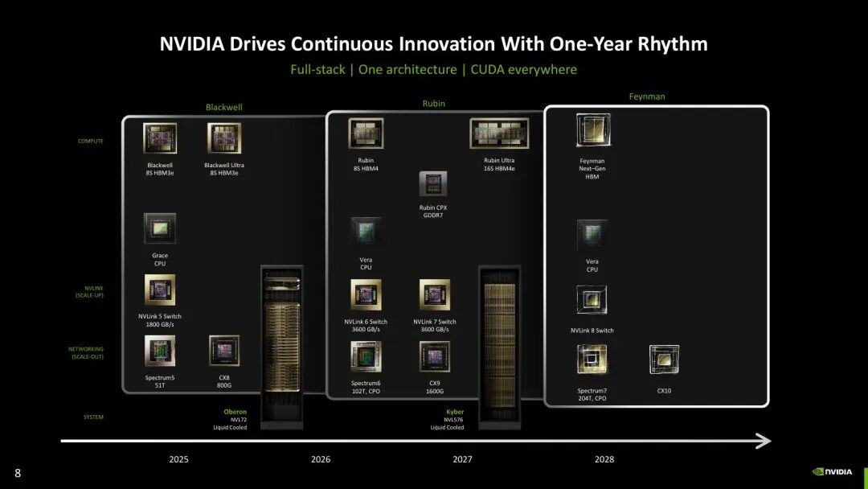This screenshot has width=868, height=489.
Task: Click the NVLink 5 Switch chip image
Action: tap(160, 290)
